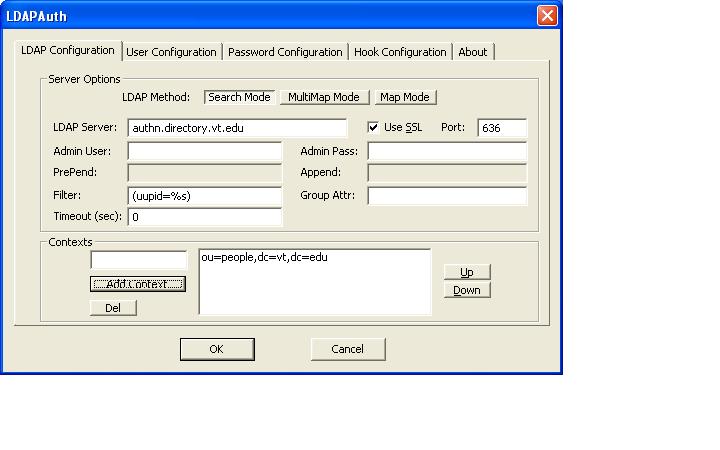
Task: Choose Search Mode LDAP method
Action: [x=239, y=97]
